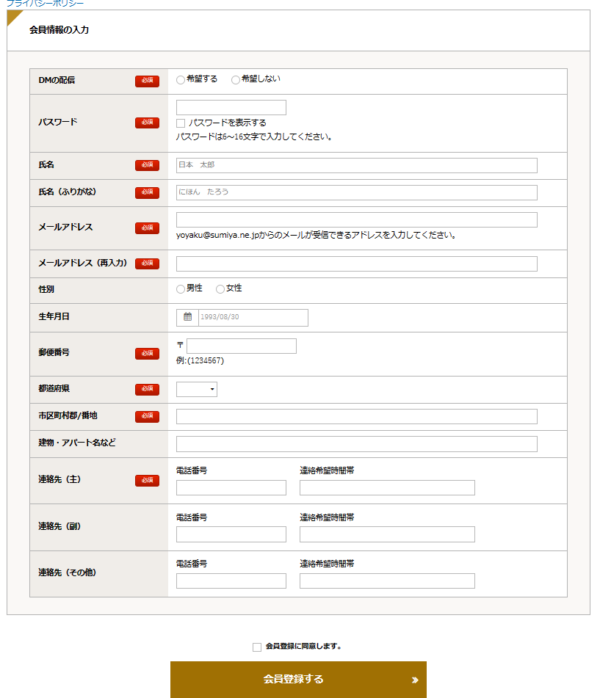The height and width of the screenshot is (698, 600).
Task: Select the 女性 gender radio button
Action: [220, 289]
